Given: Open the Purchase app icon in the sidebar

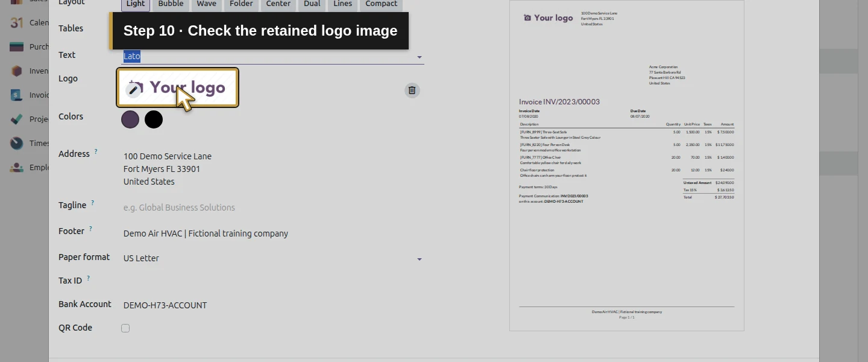Looking at the screenshot, I should (x=17, y=47).
